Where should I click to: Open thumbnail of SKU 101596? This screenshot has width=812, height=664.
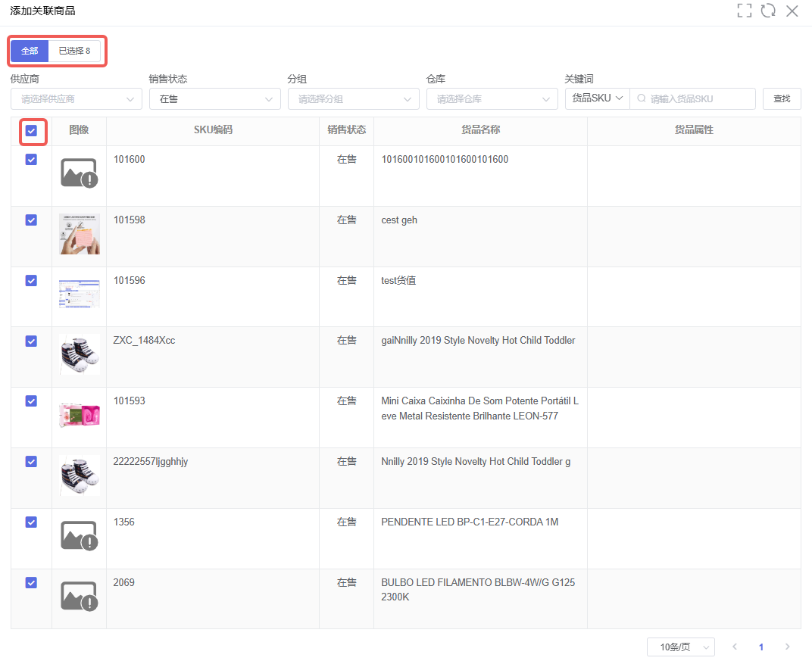[x=80, y=294]
